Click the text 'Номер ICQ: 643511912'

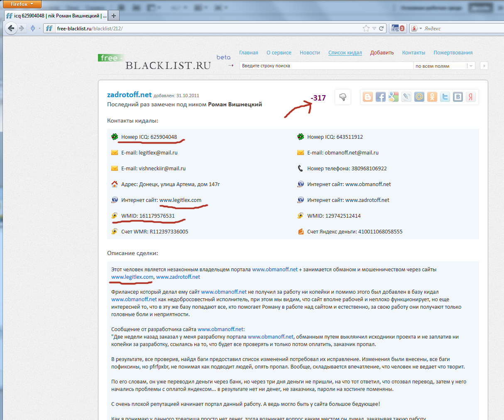(335, 137)
